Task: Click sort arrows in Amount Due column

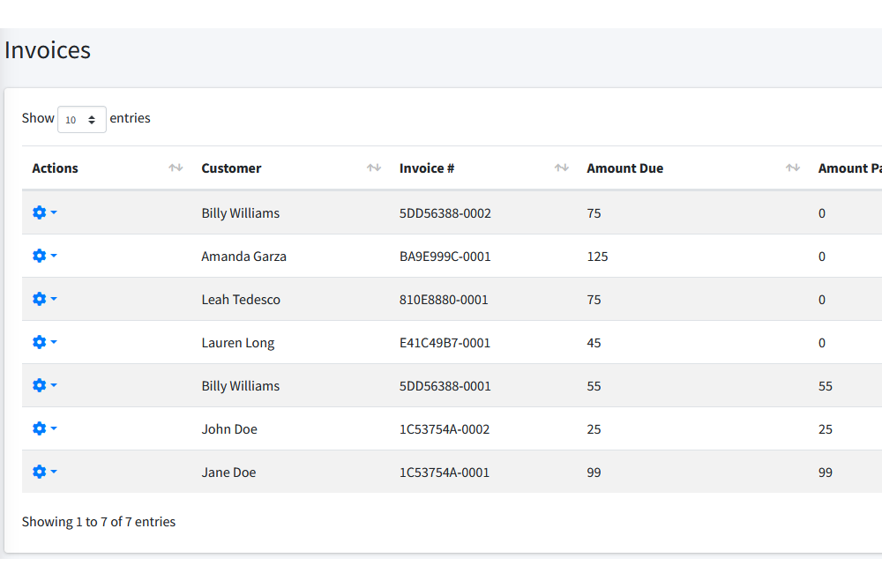Action: pos(793,168)
